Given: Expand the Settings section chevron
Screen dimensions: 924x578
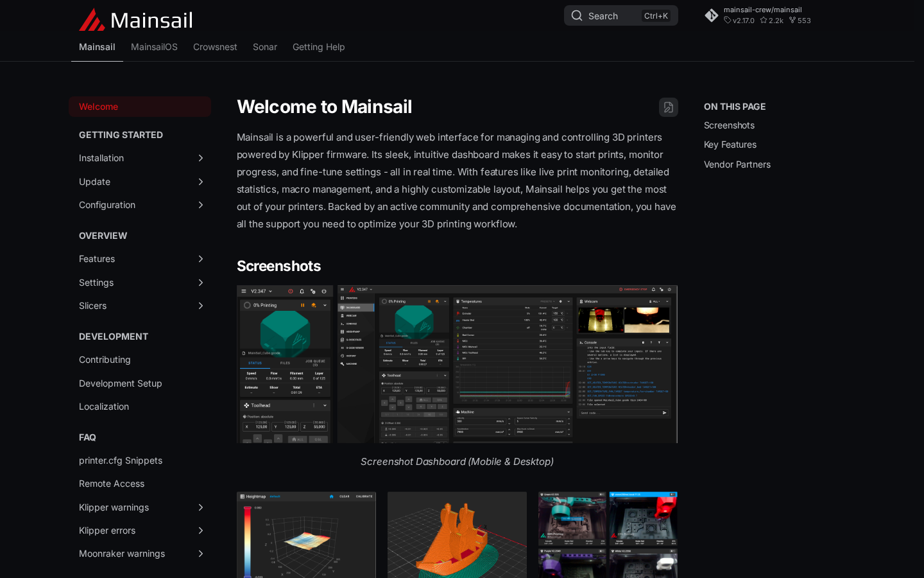Looking at the screenshot, I should [x=201, y=283].
